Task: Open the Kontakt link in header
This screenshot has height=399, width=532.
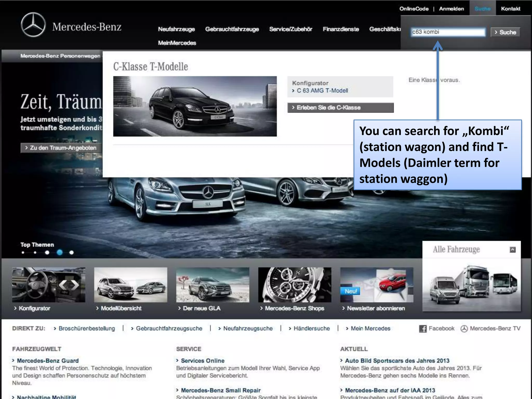Action: (x=510, y=9)
